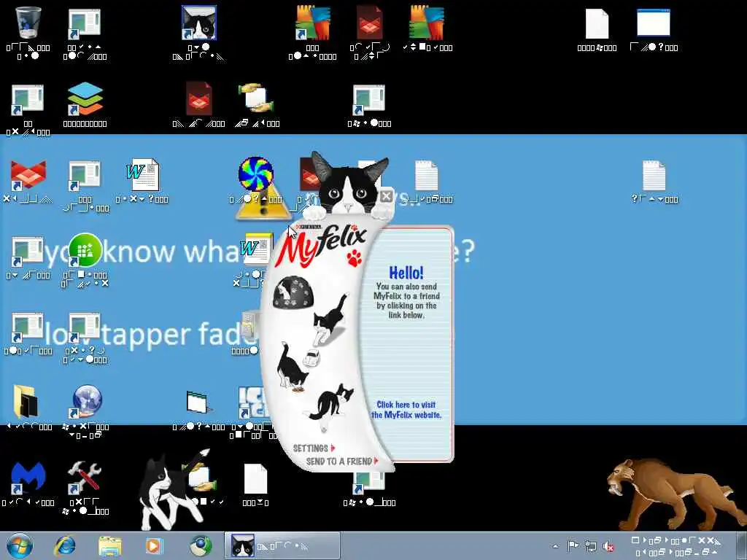Select hands-holding-paper icon beside dark red document
Viewport: 747px width, 560px height.
coord(256,98)
